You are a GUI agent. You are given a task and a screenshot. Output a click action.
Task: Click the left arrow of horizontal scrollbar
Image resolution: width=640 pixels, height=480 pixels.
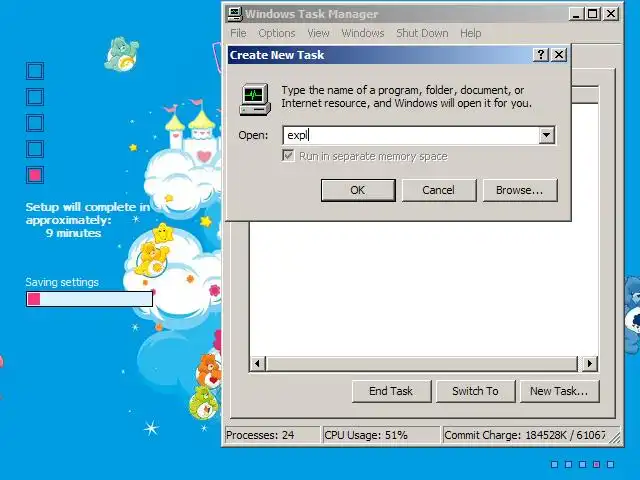(258, 363)
